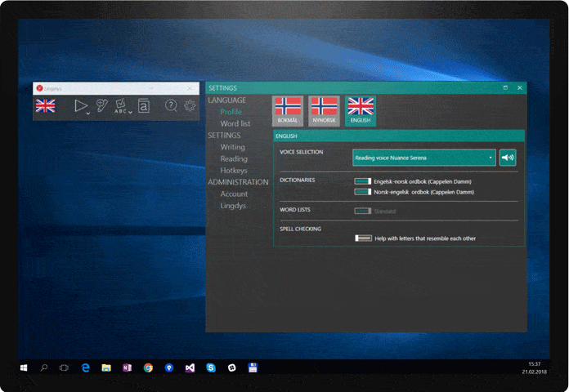Open the help question mark icon
Viewport: 569px width, 392px height.
click(x=171, y=105)
